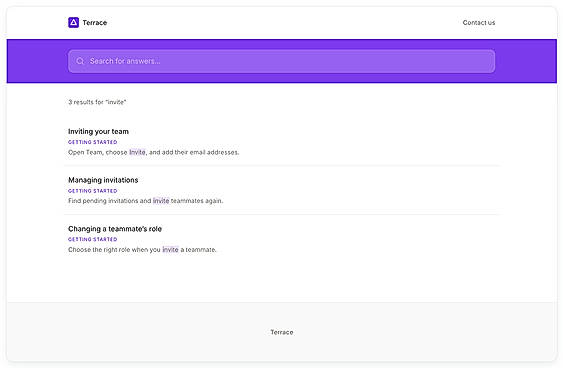
Task: Open the Contact us link
Action: (479, 23)
